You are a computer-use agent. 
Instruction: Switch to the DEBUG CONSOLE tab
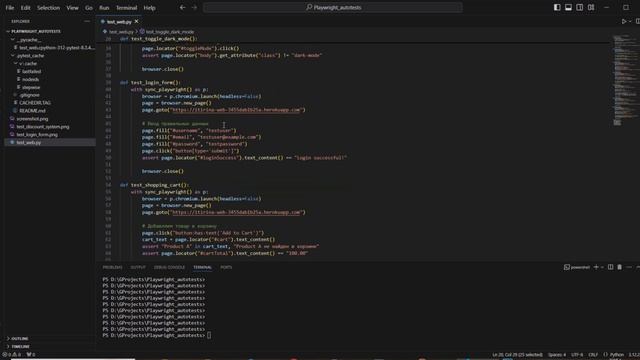pos(169,267)
